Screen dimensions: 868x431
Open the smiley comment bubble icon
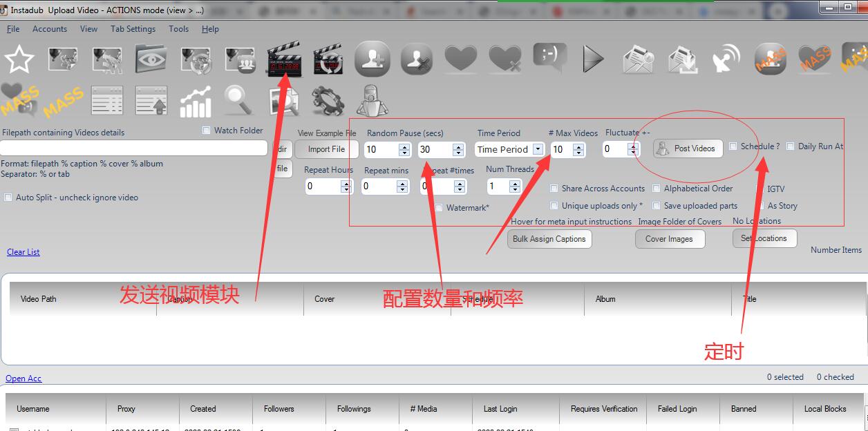point(549,57)
